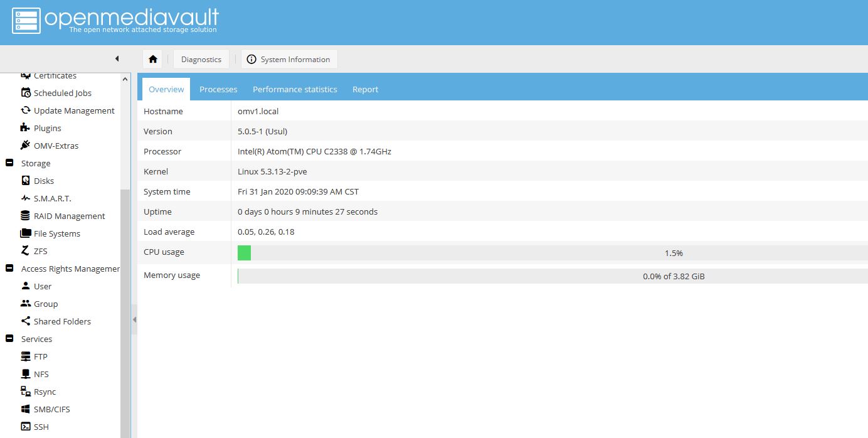Collapse sidebar with the left arrow

click(x=117, y=59)
